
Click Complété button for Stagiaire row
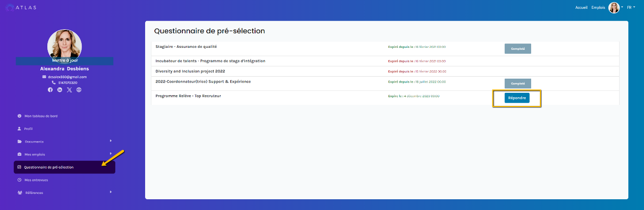(x=517, y=49)
